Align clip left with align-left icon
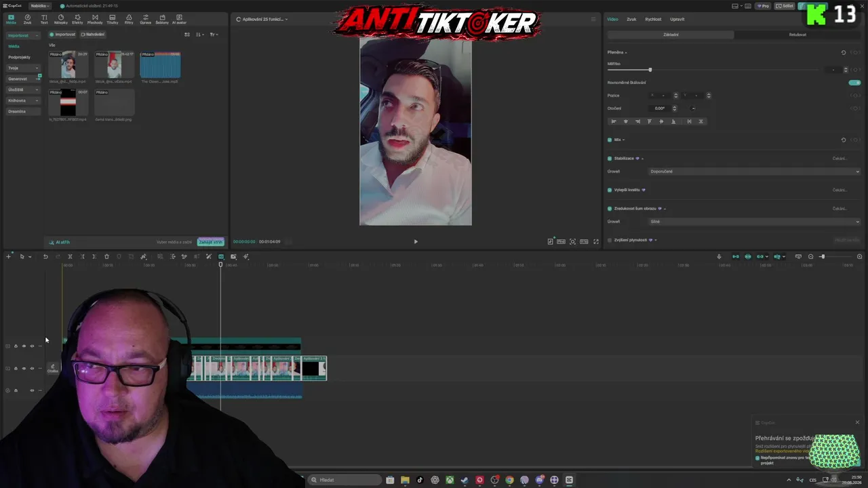The image size is (868, 488). tap(614, 121)
